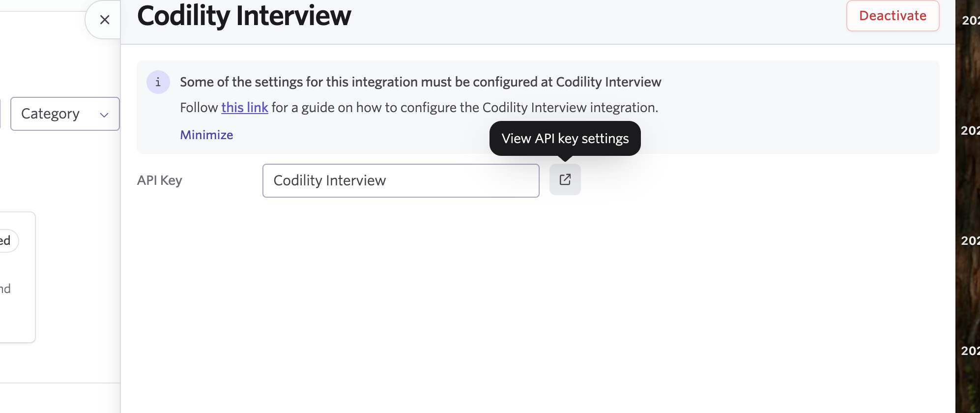
Task: Click the X icon on the left panel
Action: pos(104,20)
